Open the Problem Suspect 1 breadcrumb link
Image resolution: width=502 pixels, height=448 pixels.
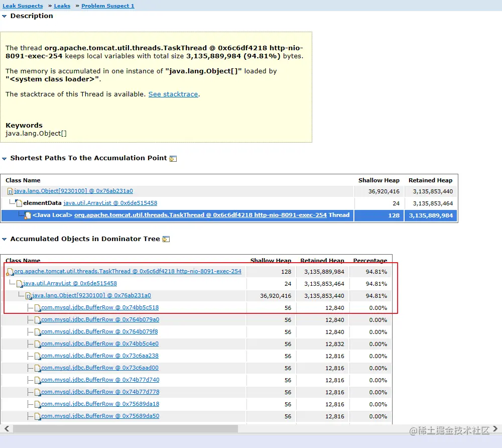coord(108,6)
